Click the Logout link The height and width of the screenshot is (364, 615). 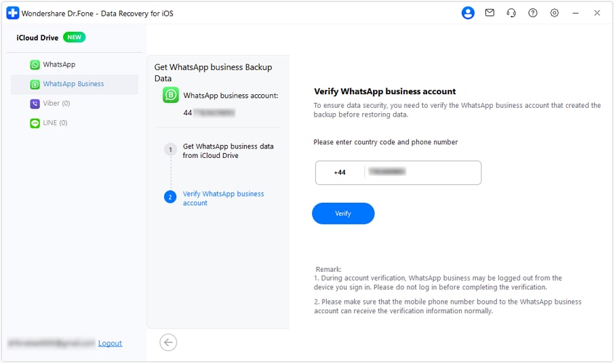(110, 343)
